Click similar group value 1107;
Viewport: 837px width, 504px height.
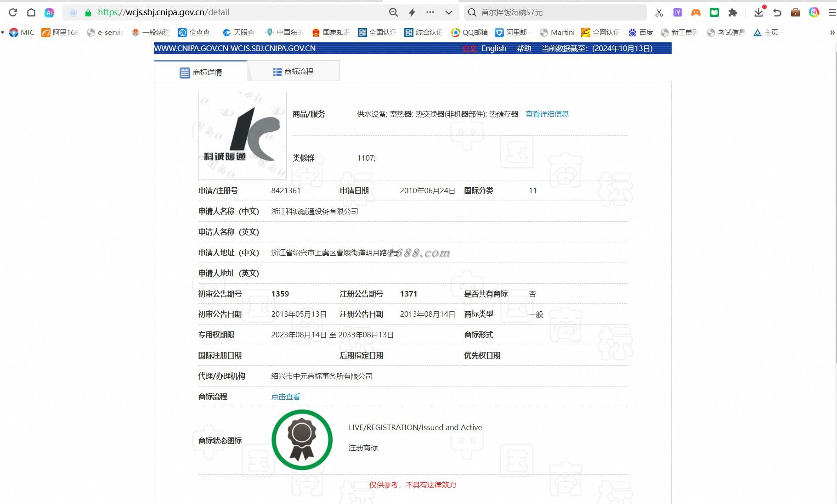366,158
